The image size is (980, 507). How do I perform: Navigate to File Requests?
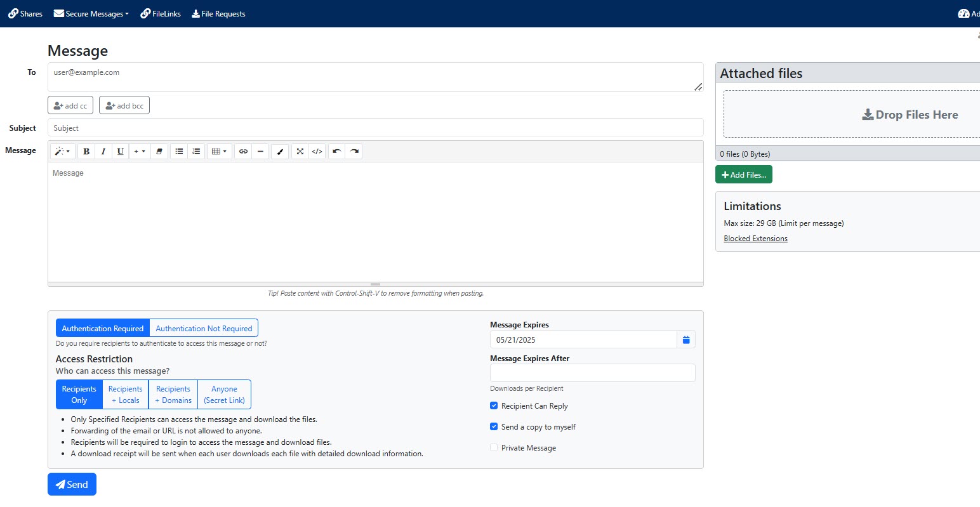click(218, 13)
